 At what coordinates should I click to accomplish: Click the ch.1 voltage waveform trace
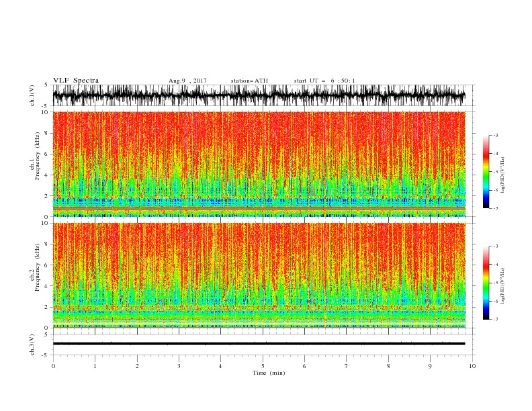click(x=259, y=95)
